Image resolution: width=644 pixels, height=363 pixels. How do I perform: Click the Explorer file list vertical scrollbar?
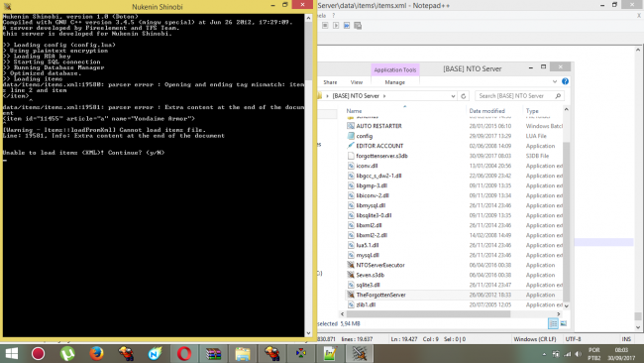click(x=567, y=222)
